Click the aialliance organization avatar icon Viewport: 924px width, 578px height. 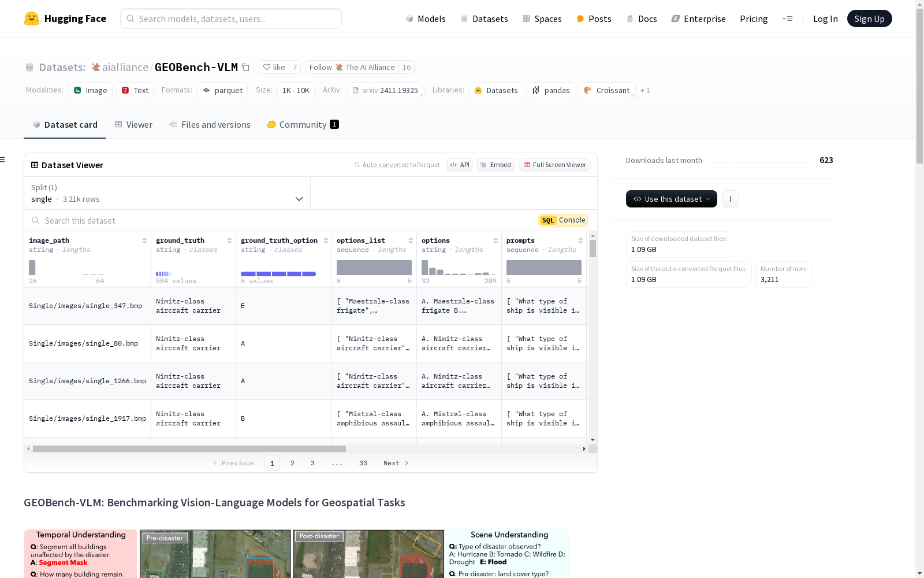tap(96, 67)
